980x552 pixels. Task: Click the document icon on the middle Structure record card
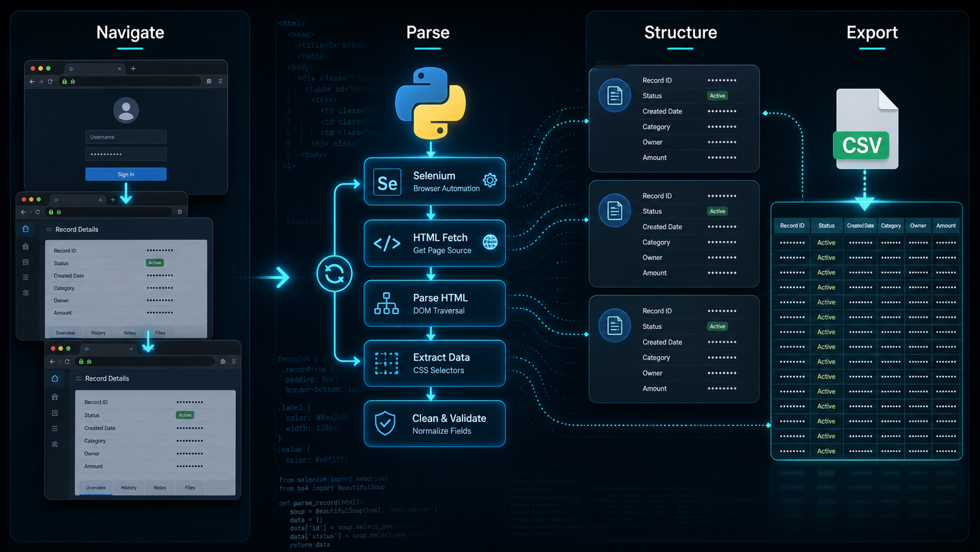pyautogui.click(x=614, y=210)
